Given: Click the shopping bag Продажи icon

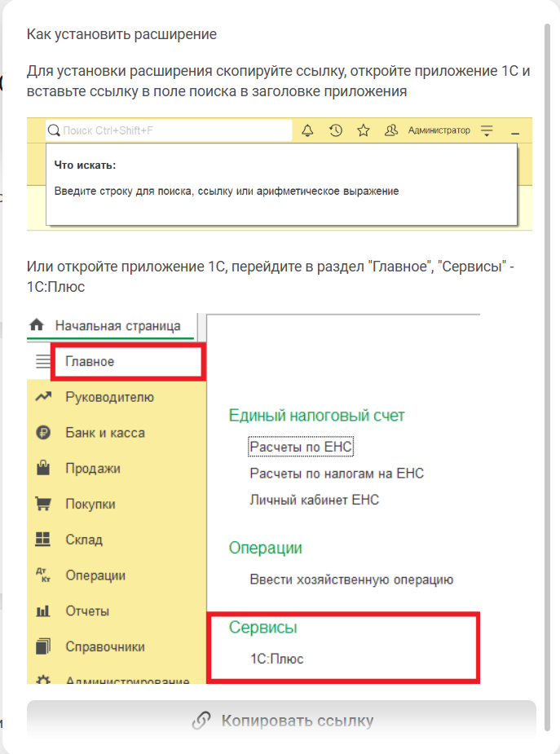Looking at the screenshot, I should pyautogui.click(x=43, y=468).
